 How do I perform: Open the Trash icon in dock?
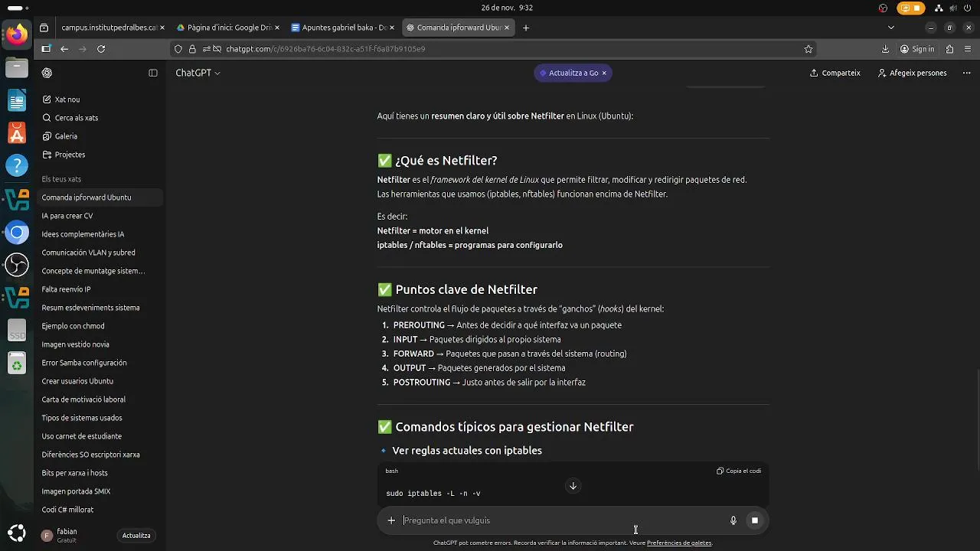point(17,364)
